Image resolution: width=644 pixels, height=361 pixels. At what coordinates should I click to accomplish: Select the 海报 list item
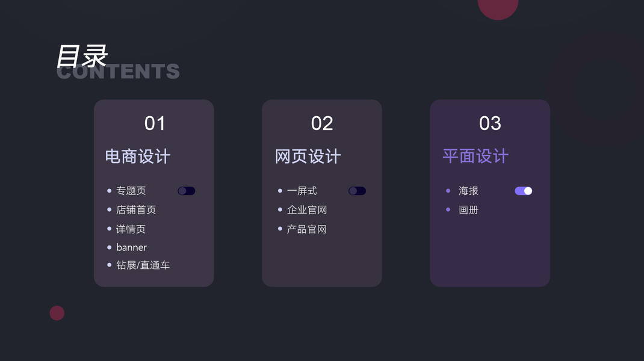pyautogui.click(x=468, y=191)
